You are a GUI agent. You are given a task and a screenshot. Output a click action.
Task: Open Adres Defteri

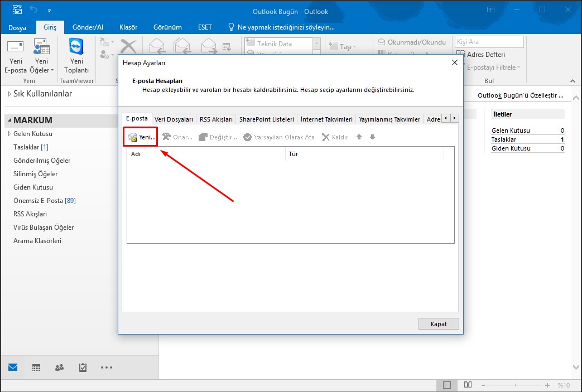click(x=480, y=55)
